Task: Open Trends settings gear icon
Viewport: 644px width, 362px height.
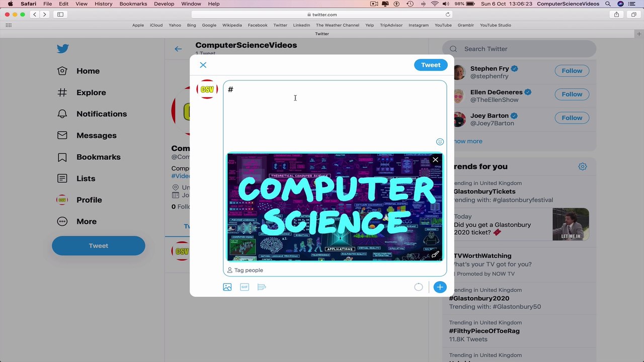Action: point(583,166)
